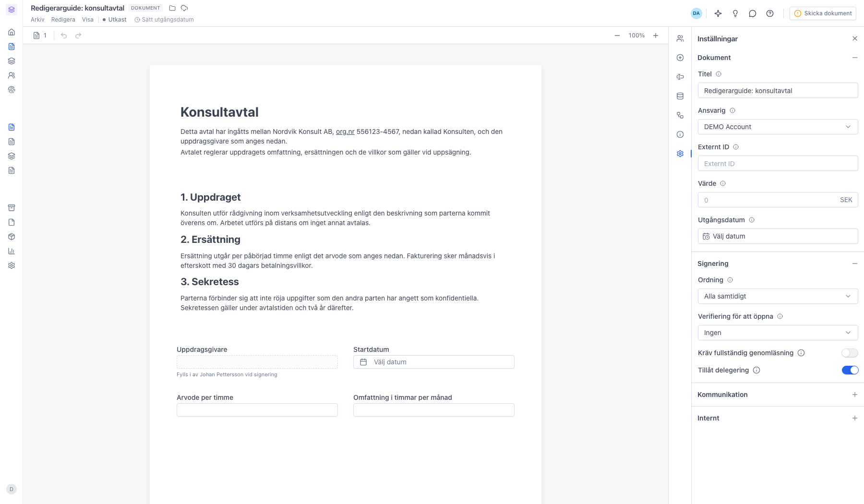Click the lightbulb tips icon
The width and height of the screenshot is (864, 504).
735,13
